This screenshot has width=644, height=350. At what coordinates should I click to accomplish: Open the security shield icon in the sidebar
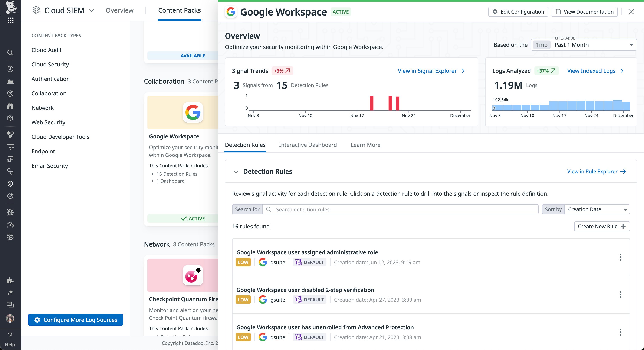pos(10,184)
